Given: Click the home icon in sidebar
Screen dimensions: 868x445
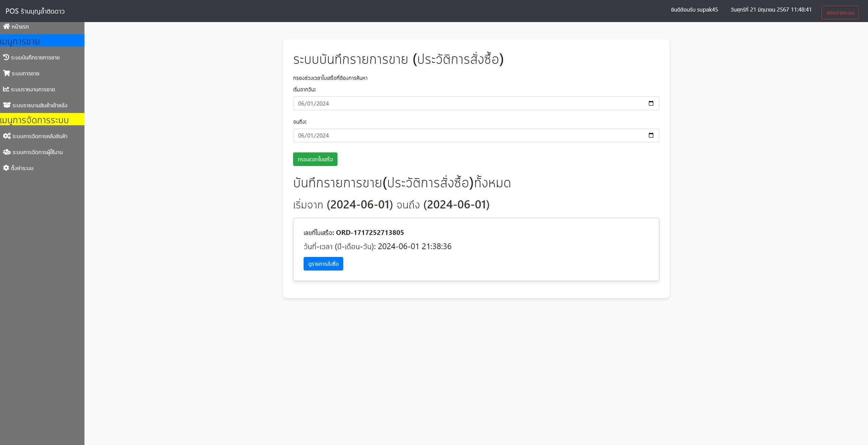Looking at the screenshot, I should pyautogui.click(x=6, y=26).
